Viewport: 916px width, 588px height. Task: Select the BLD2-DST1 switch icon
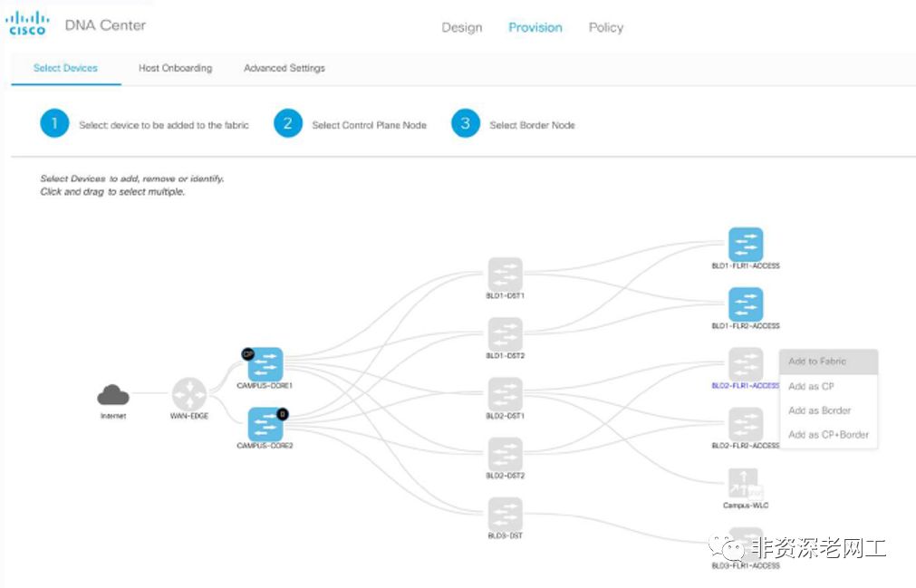click(x=506, y=395)
